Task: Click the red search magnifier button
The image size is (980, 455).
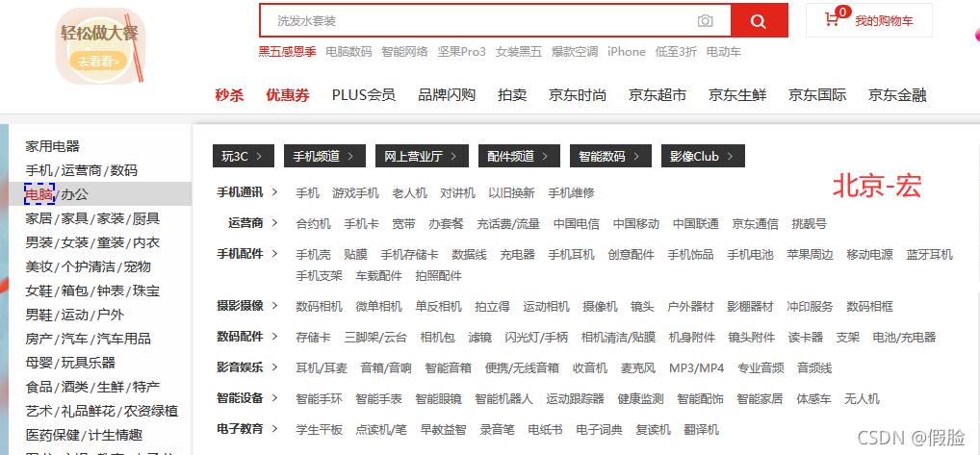Action: 759,21
